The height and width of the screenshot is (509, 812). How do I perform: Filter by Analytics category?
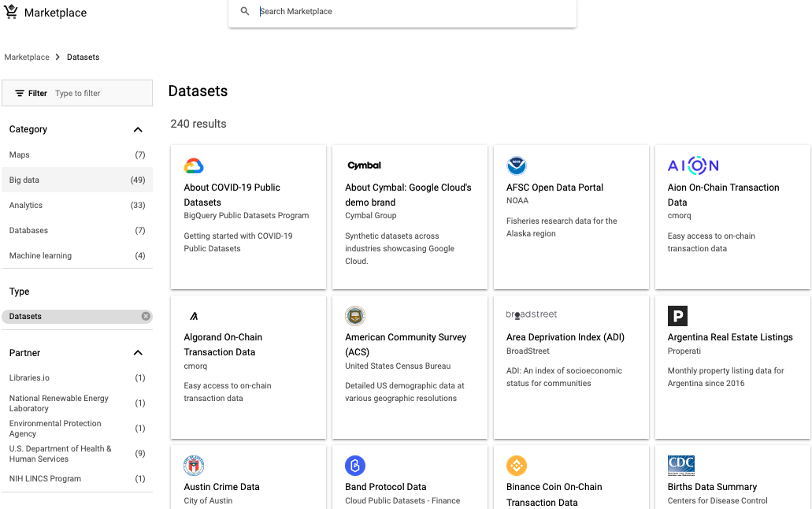[26, 206]
